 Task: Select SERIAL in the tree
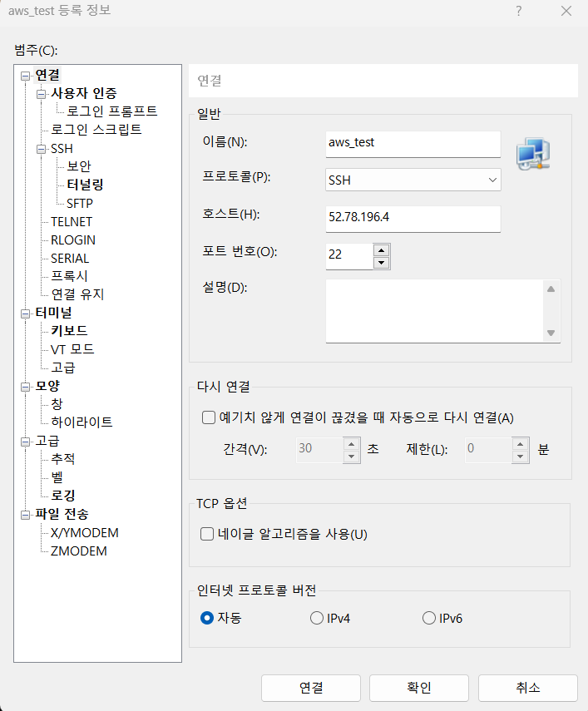(70, 259)
